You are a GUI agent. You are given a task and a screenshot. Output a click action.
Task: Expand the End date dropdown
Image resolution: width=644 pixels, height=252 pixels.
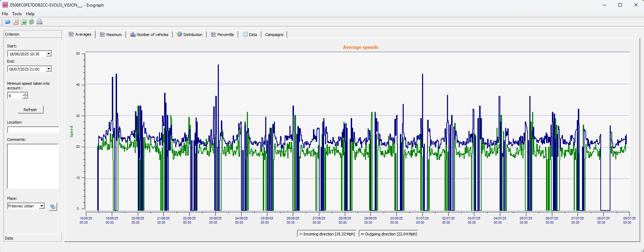pos(49,69)
